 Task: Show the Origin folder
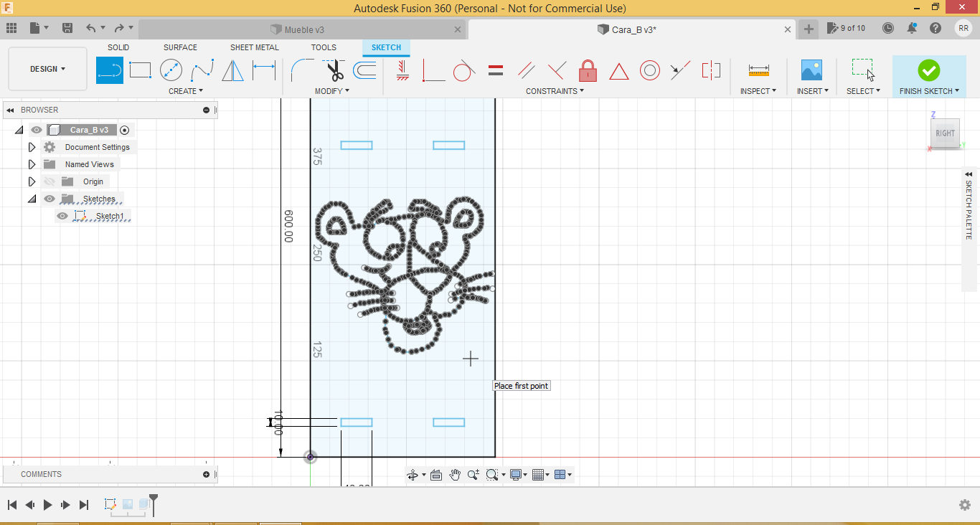(50, 181)
